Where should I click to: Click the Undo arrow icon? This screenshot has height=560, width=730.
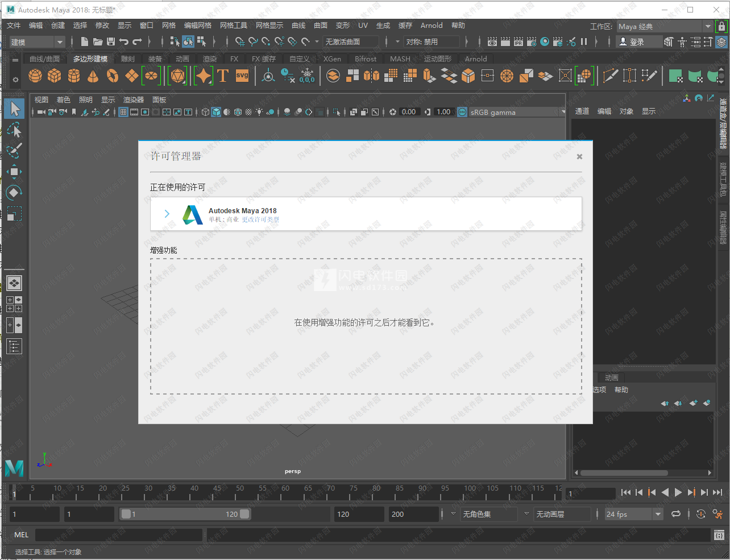pos(124,42)
